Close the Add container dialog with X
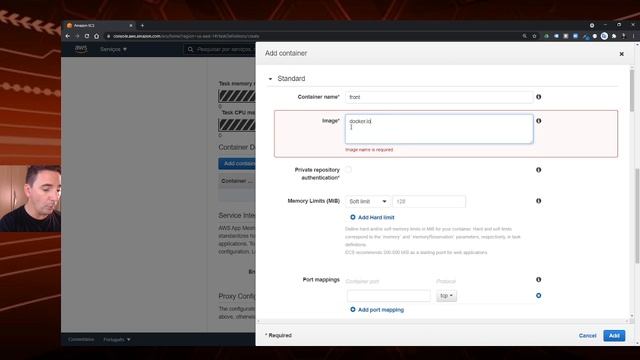 pos(621,54)
